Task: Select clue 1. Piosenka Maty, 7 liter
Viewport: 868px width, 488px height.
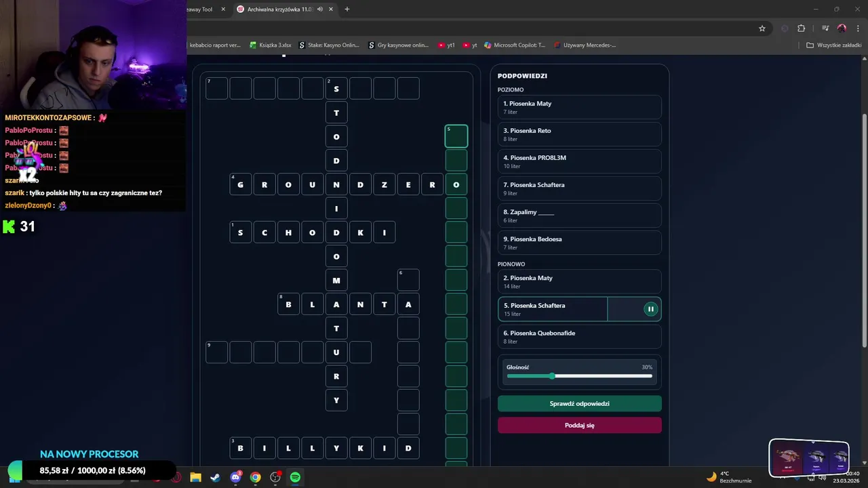Action: pos(580,107)
